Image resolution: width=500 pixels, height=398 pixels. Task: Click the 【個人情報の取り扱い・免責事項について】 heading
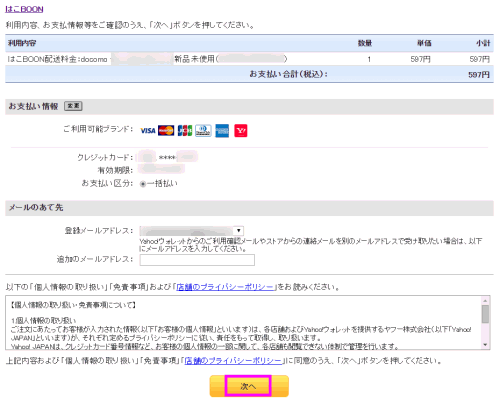73,305
